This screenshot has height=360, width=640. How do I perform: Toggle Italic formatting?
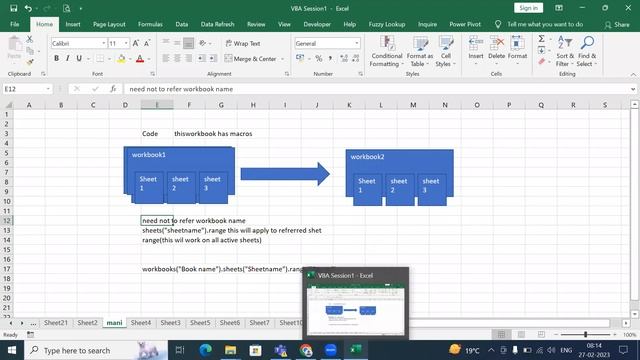pyautogui.click(x=67, y=59)
